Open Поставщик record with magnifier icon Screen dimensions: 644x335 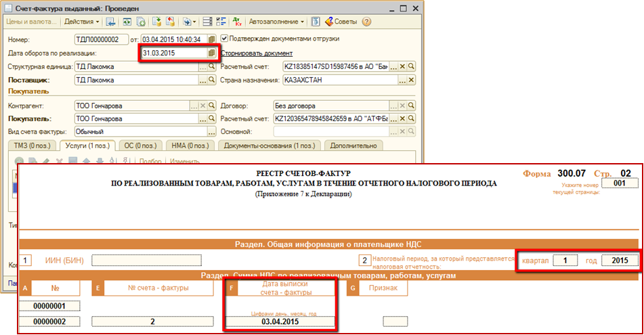click(211, 81)
